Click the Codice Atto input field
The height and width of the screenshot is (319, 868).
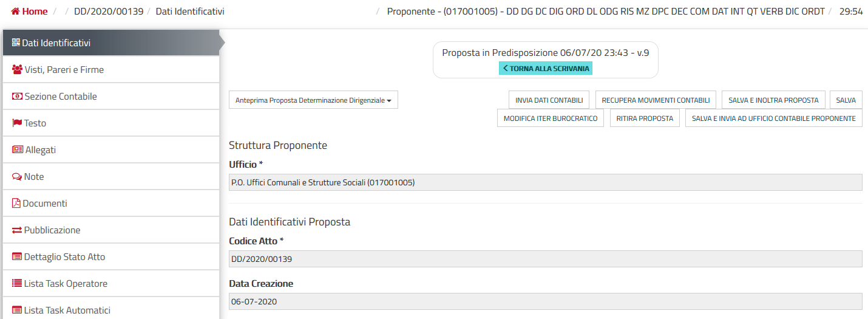tap(545, 259)
